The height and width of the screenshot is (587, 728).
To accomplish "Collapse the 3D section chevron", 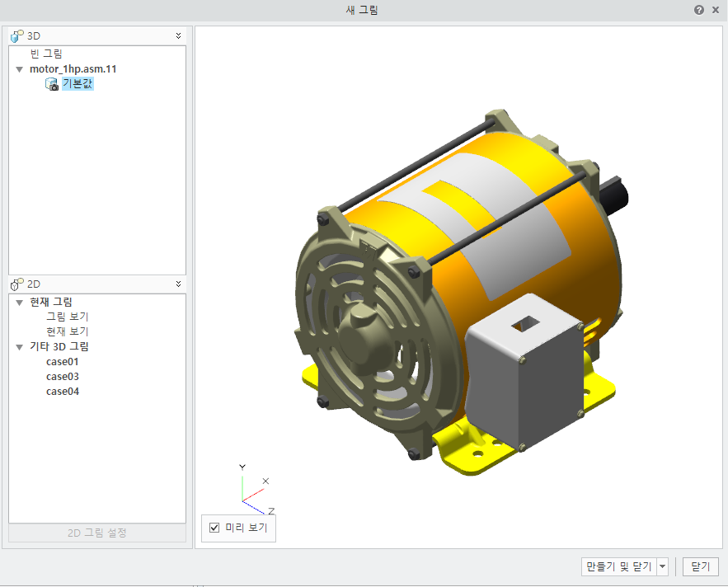I will (x=178, y=35).
